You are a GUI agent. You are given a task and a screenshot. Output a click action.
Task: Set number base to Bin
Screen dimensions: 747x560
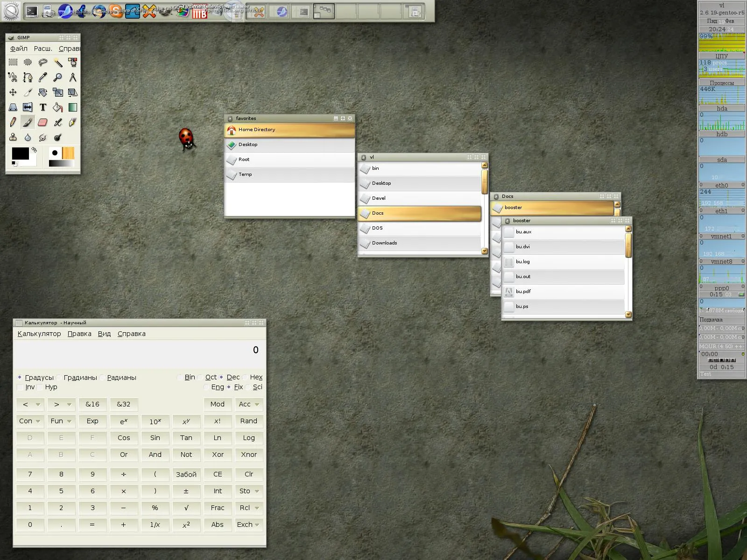[186, 377]
